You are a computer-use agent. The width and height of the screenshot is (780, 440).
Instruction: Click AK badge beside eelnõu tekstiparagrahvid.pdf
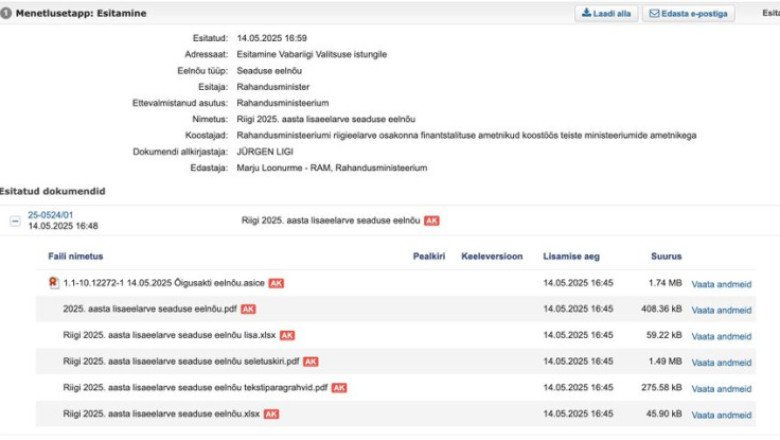pos(339,387)
